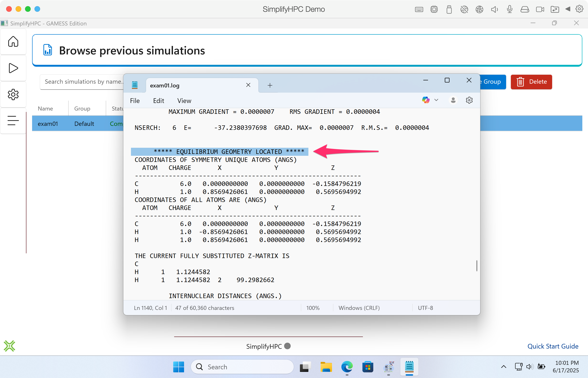Open the View menu in Notepad
Screen dimensions: 588x378
[184, 101]
